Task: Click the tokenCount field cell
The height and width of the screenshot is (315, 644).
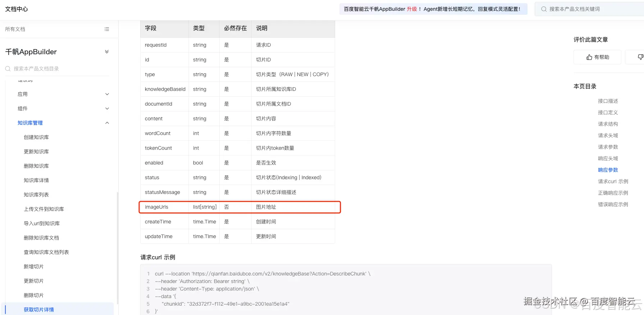Action: pos(164,148)
